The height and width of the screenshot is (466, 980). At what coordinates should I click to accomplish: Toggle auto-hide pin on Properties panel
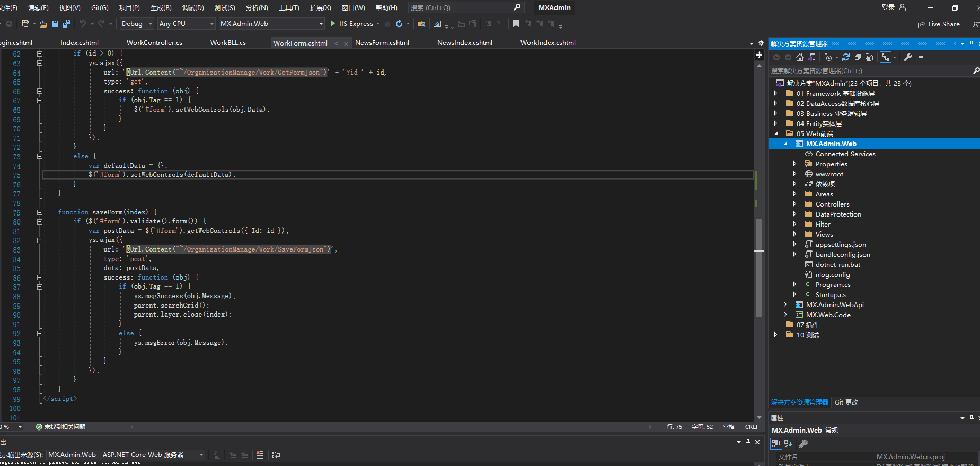pos(972,418)
